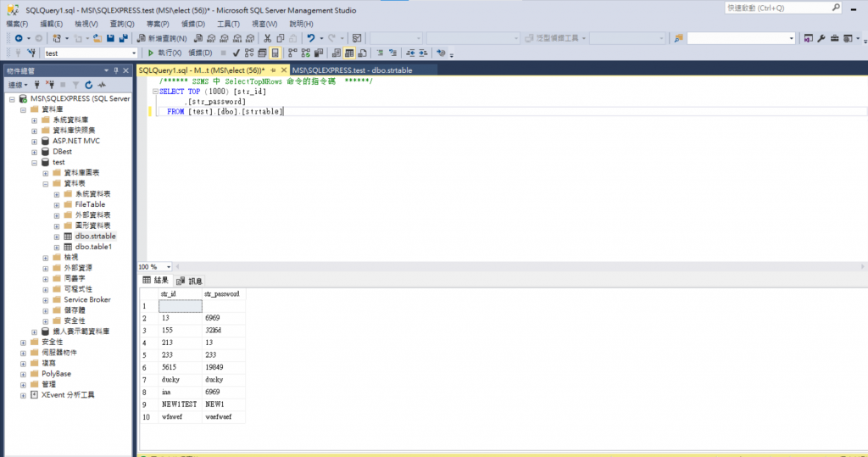This screenshot has width=868, height=457.
Task: Expand the Service Broker folder
Action: pyautogui.click(x=46, y=300)
